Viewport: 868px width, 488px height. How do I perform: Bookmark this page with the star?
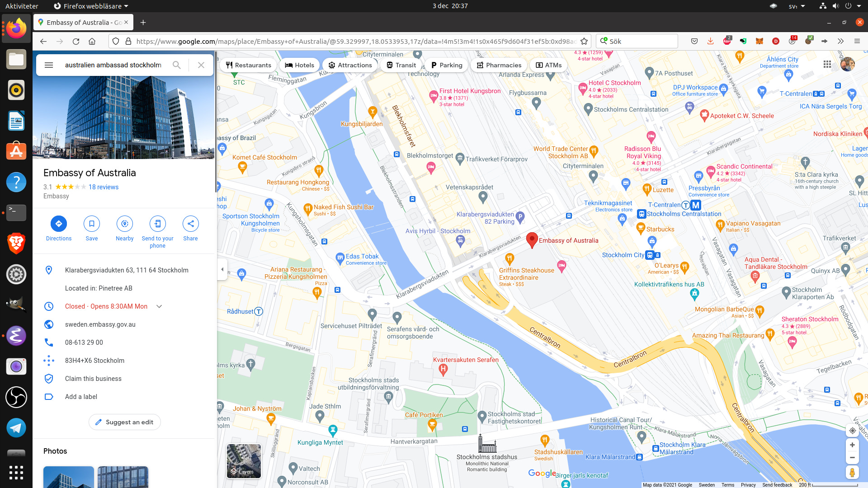584,41
